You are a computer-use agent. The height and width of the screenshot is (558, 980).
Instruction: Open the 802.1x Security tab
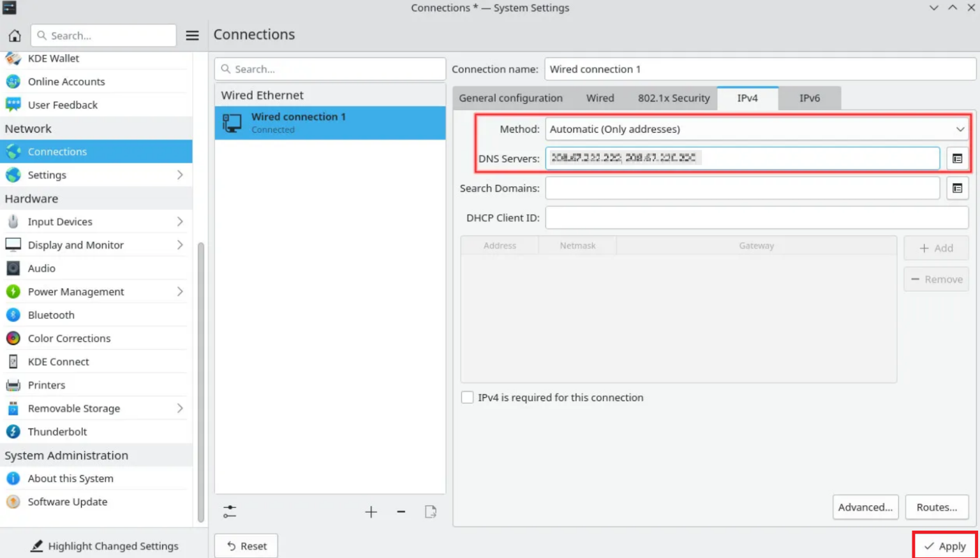point(673,98)
